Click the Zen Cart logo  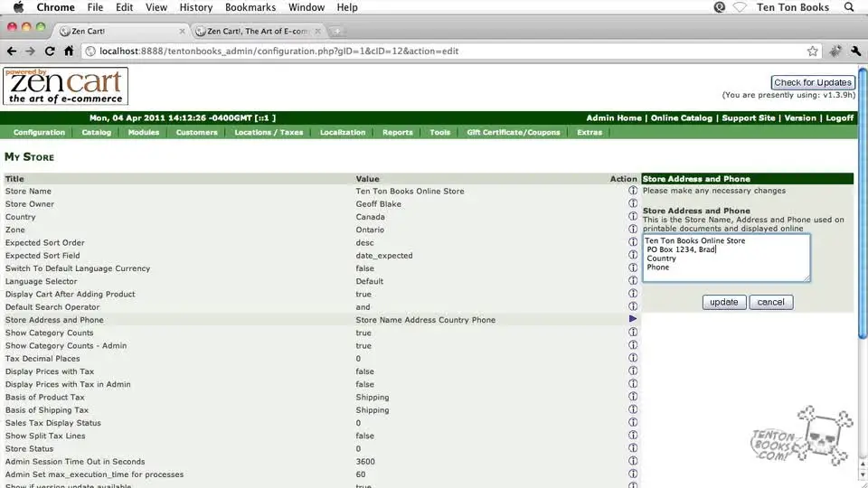[65, 86]
